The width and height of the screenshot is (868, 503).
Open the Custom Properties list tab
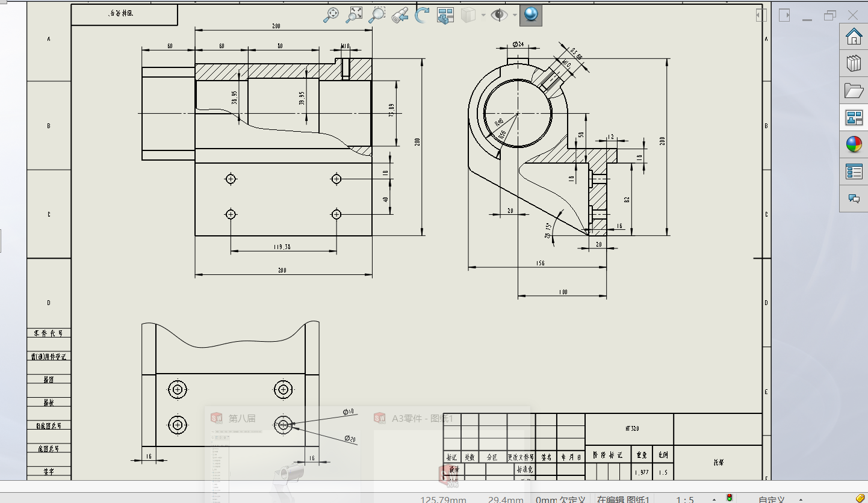point(854,171)
